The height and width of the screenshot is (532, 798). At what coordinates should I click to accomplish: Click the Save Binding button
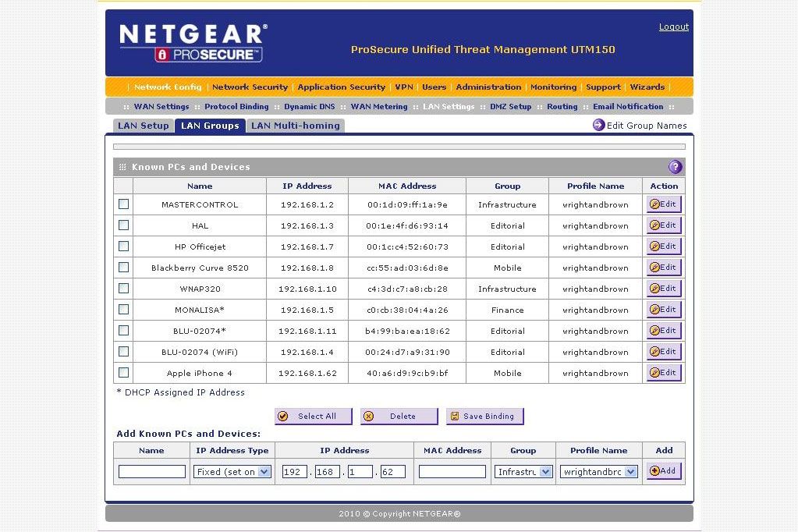coord(485,416)
